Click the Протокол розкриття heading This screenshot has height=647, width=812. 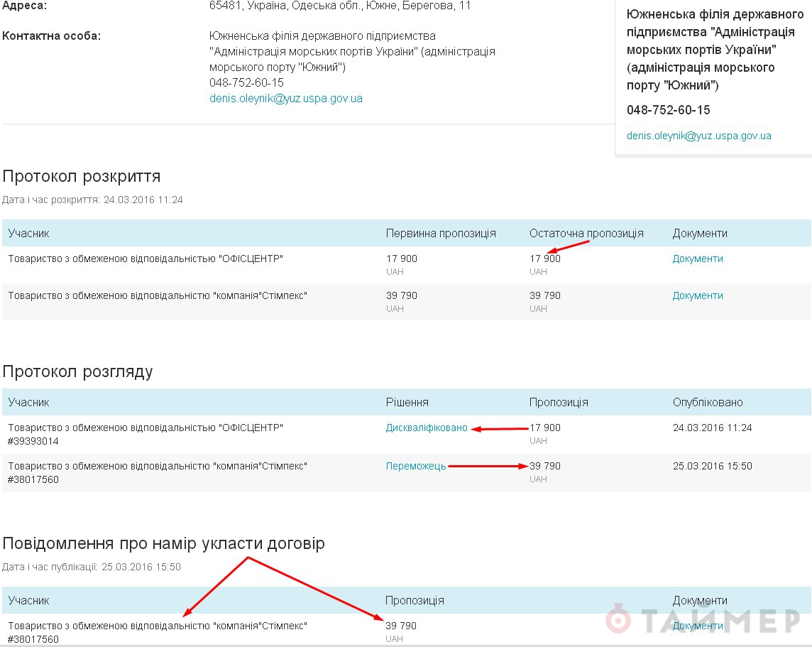pos(82,176)
